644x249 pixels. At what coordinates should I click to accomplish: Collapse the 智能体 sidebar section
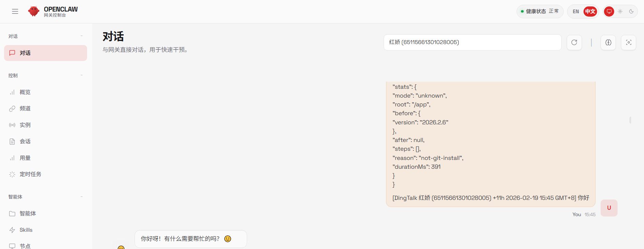click(x=81, y=196)
